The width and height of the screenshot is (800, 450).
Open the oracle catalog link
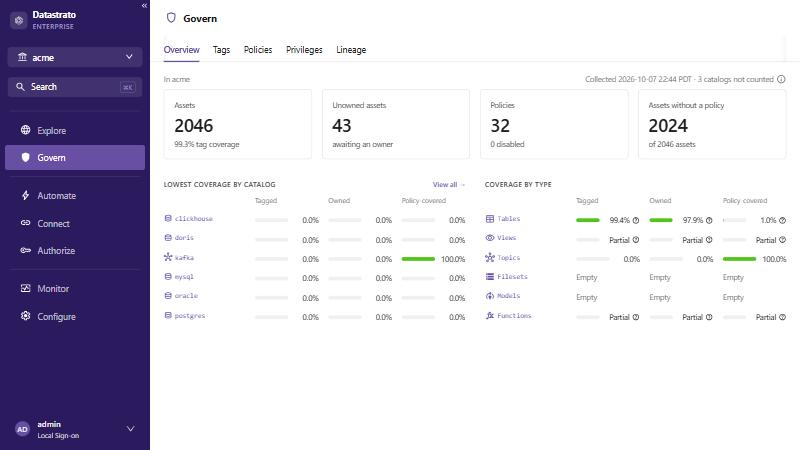click(x=186, y=295)
